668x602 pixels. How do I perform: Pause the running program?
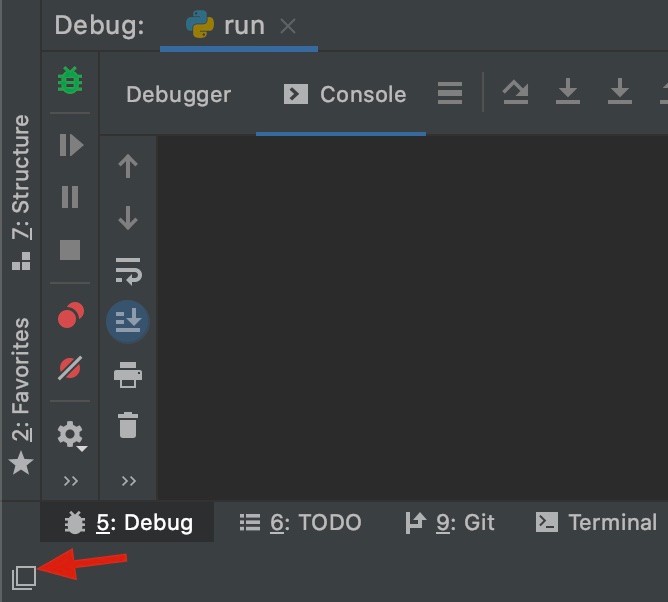[x=70, y=196]
